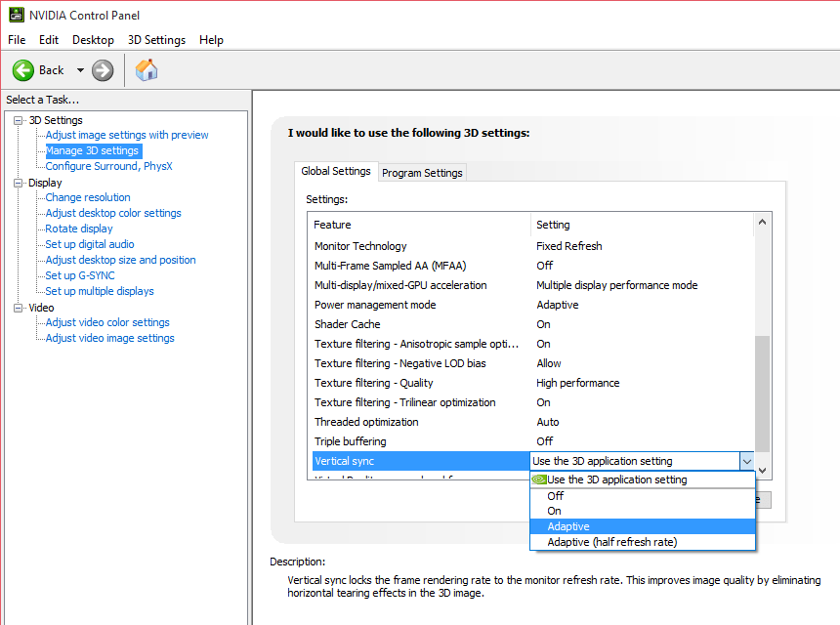The image size is (840, 625).
Task: Select the Power management mode row
Action: pos(420,305)
